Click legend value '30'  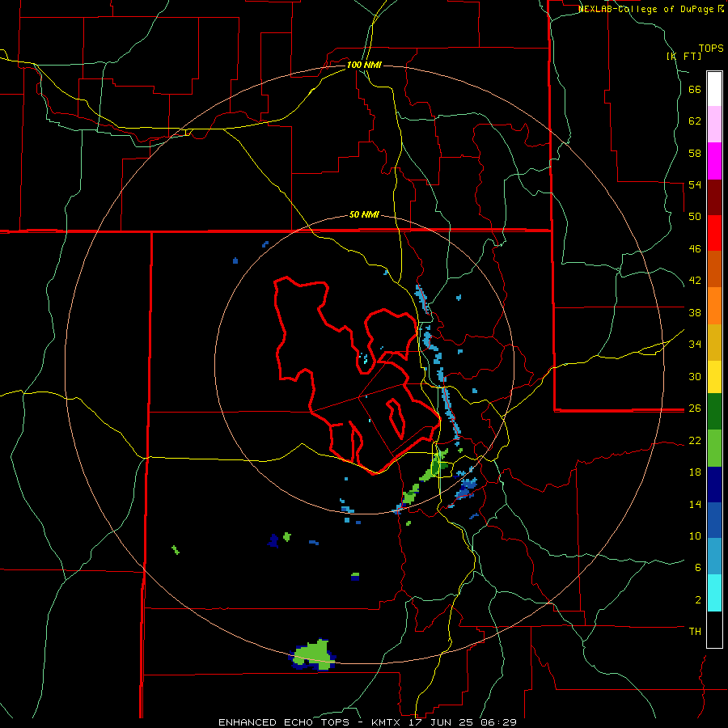pos(695,376)
